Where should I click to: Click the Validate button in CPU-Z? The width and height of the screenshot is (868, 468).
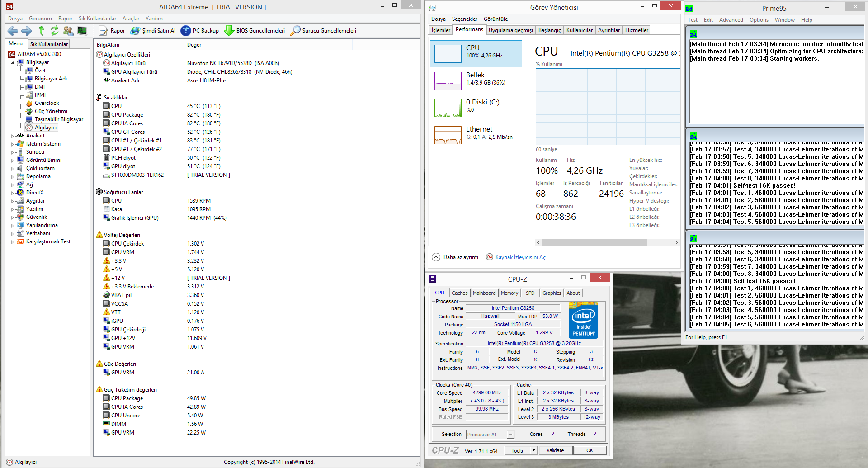[555, 450]
